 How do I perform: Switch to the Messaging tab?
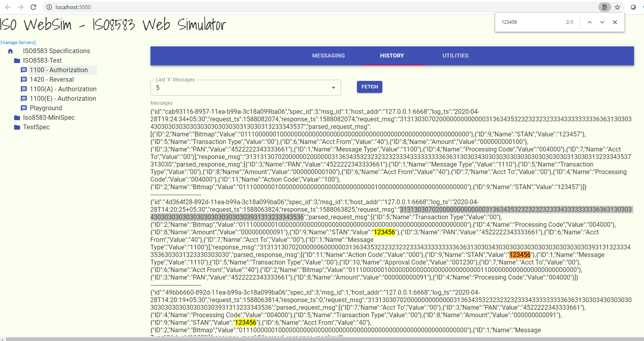click(328, 56)
